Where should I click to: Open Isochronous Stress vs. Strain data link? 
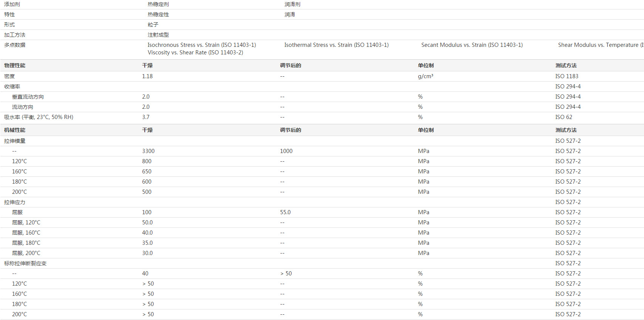[x=201, y=45]
